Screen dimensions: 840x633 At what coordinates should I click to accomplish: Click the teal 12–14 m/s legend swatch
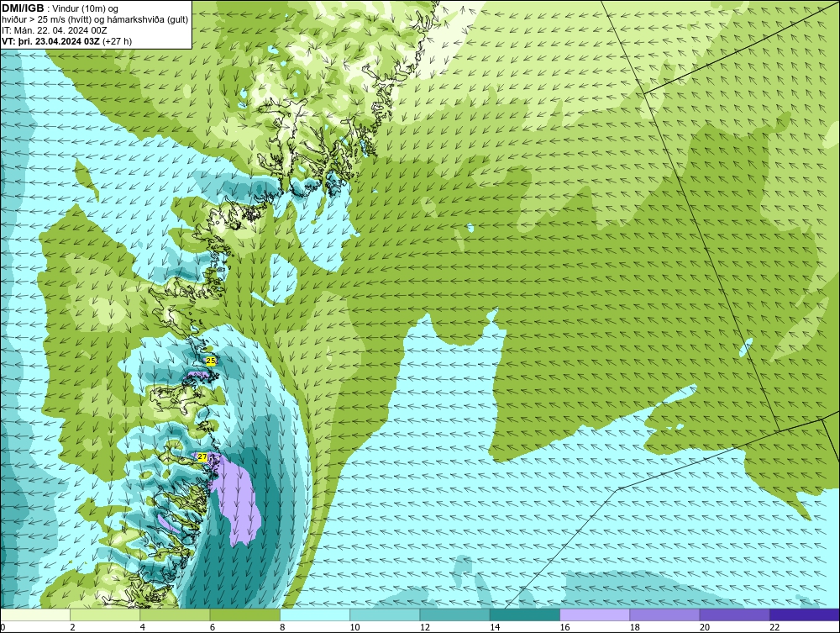tap(454, 615)
